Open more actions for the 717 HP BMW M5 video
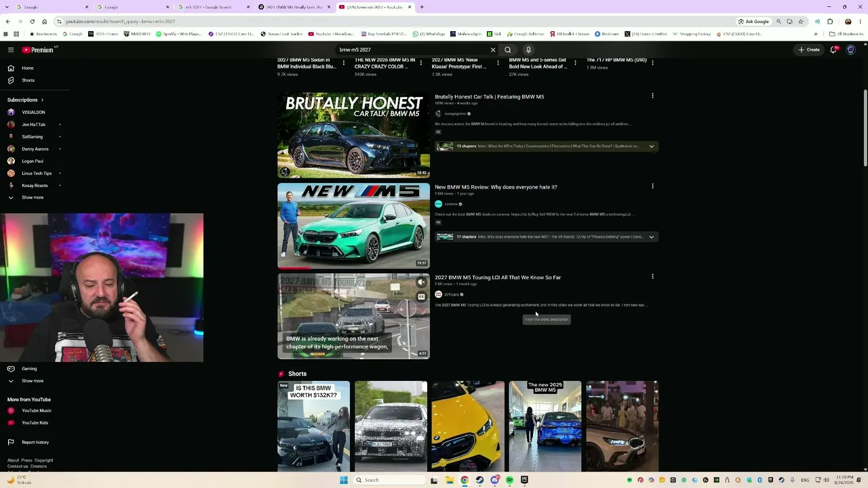 [652, 62]
